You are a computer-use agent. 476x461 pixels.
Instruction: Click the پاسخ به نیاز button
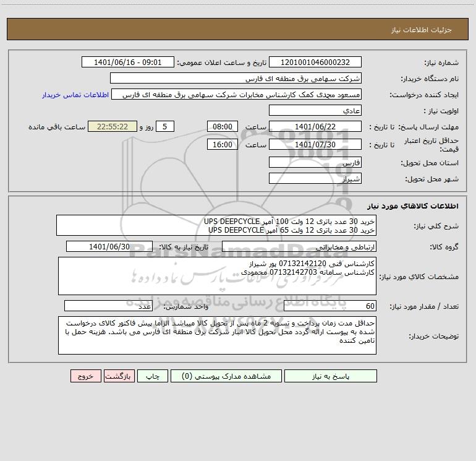pos(330,376)
